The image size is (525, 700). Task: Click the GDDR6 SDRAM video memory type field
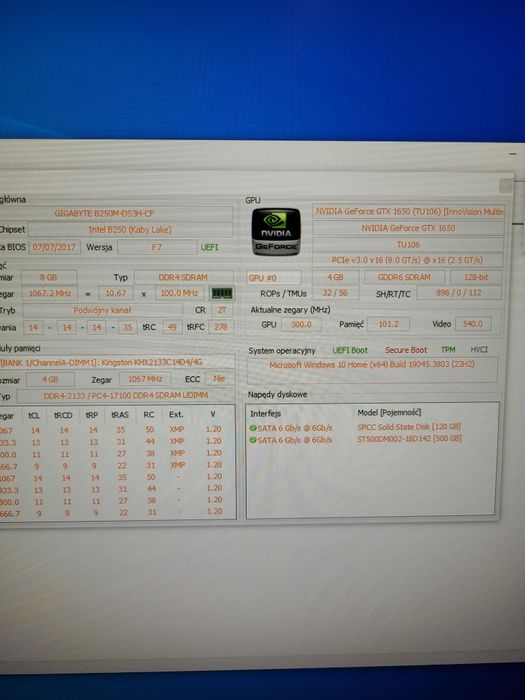click(x=404, y=277)
